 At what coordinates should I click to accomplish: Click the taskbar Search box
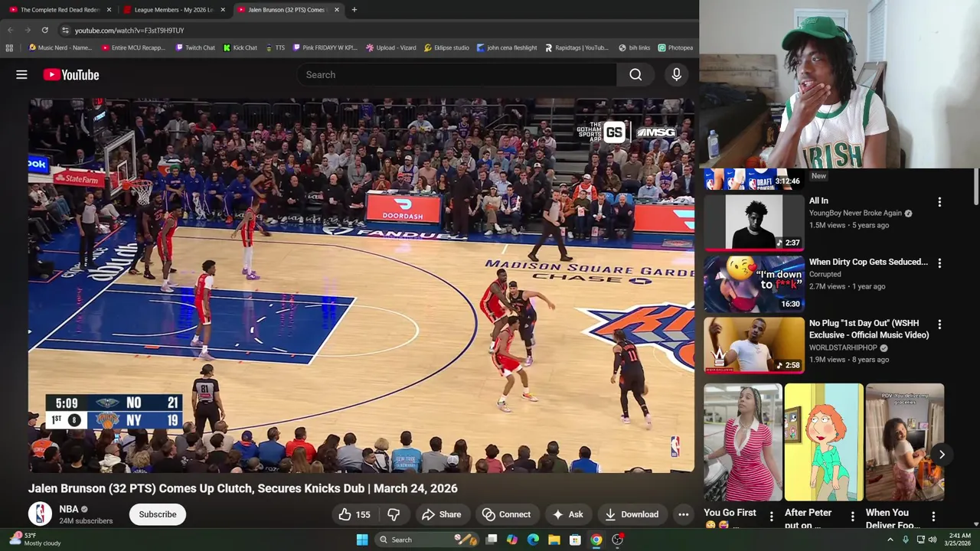click(x=426, y=540)
